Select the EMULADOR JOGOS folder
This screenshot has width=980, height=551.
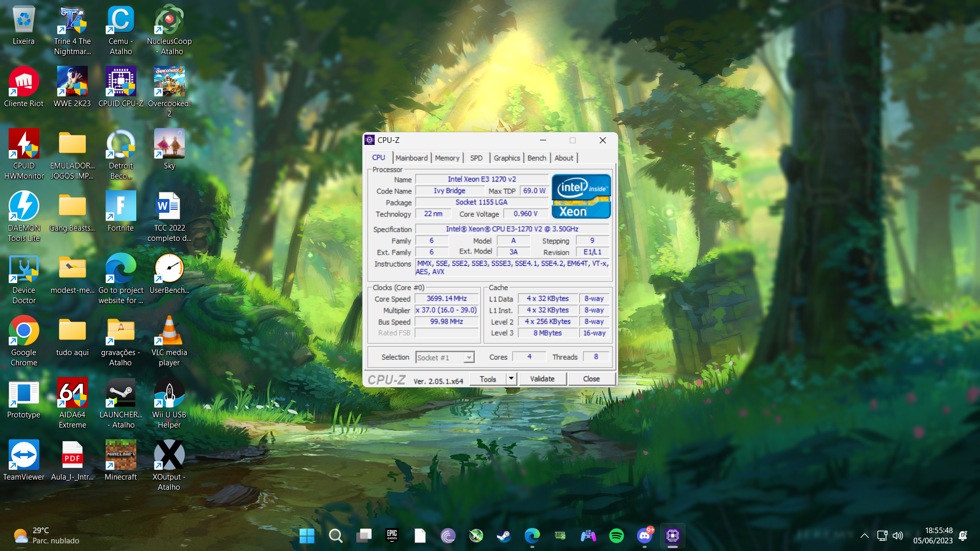(x=72, y=155)
